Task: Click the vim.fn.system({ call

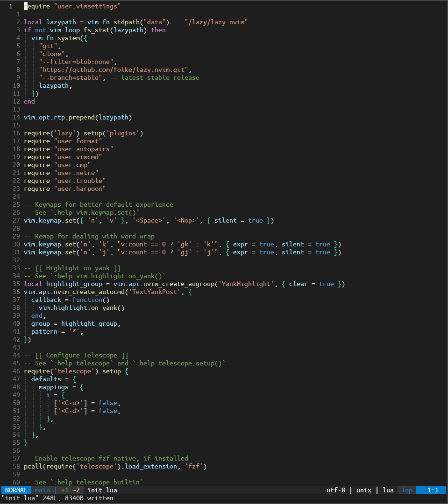Action: tap(59, 38)
